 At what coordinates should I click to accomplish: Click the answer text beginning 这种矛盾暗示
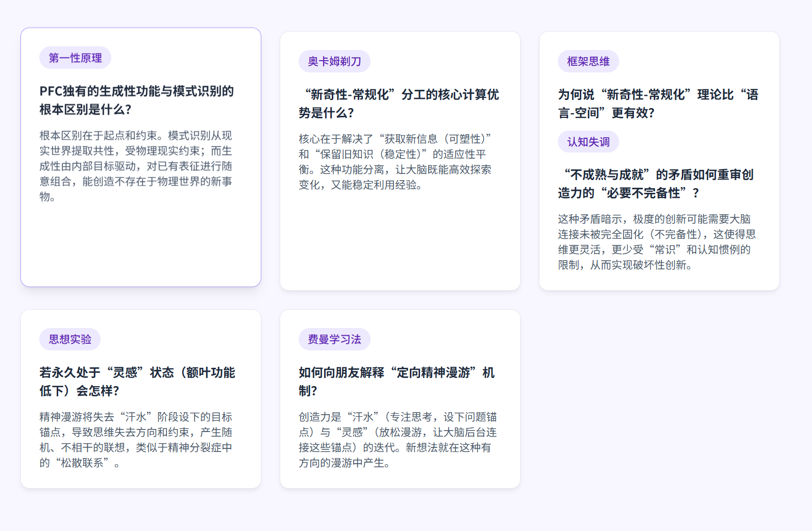click(656, 242)
